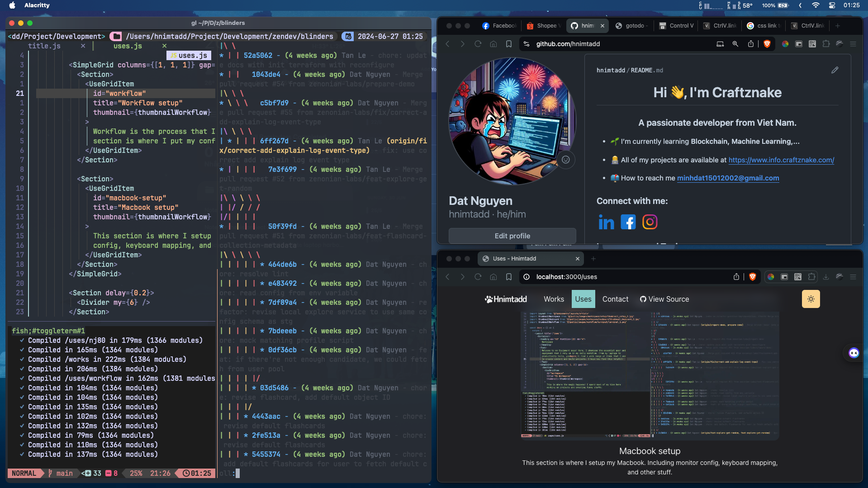868x488 pixels.
Task: Open site settings icon beside github.com URL
Action: (526, 44)
